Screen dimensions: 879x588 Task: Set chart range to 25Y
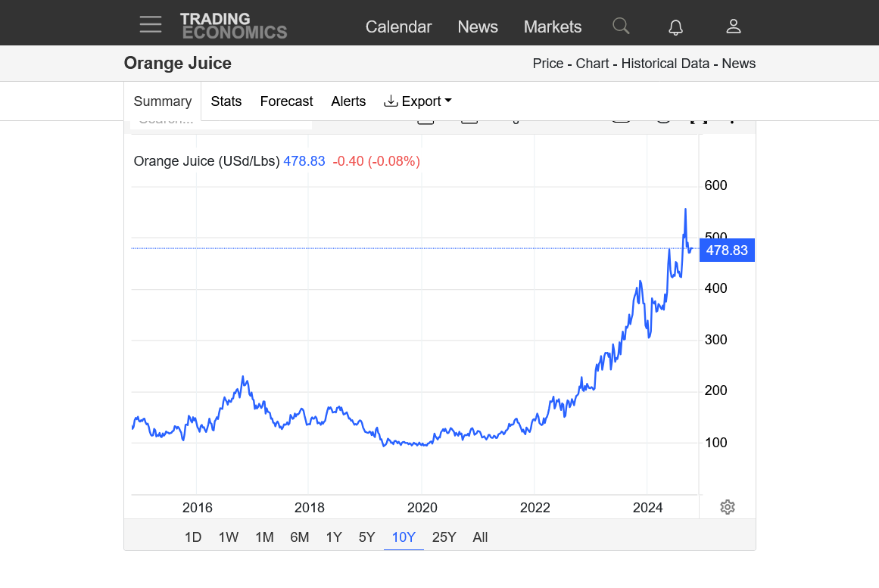[444, 537]
